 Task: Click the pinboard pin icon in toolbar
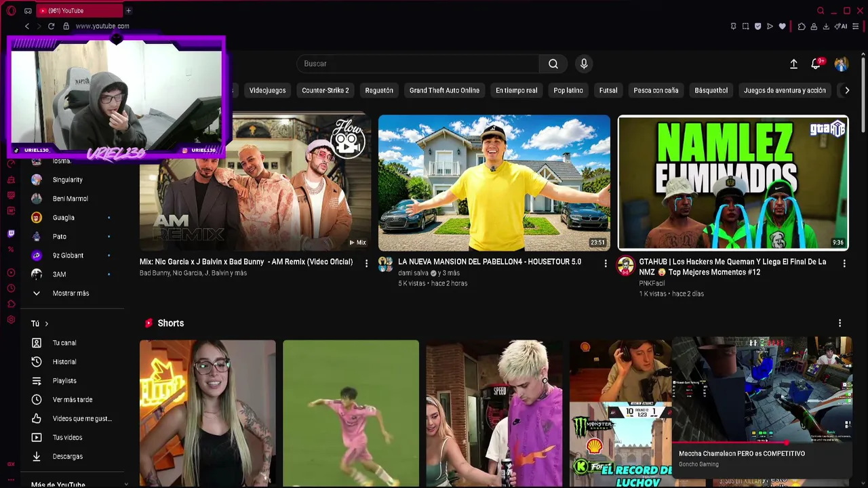tap(733, 26)
